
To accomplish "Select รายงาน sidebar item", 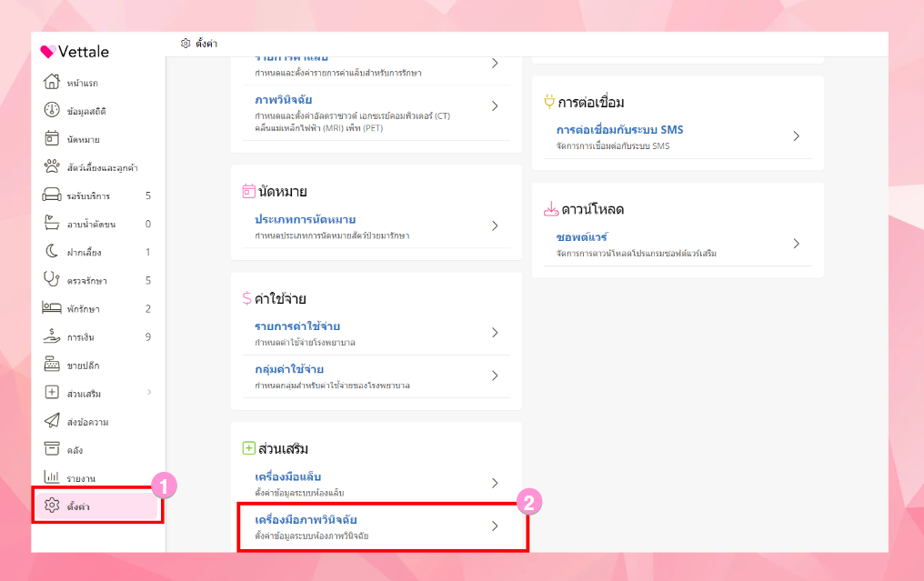I will point(81,478).
